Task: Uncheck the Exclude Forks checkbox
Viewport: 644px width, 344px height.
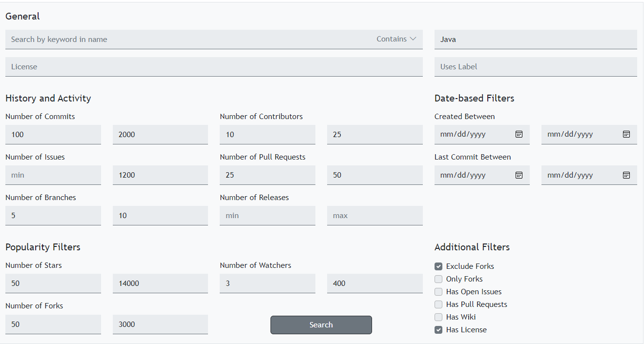Action: click(x=438, y=266)
